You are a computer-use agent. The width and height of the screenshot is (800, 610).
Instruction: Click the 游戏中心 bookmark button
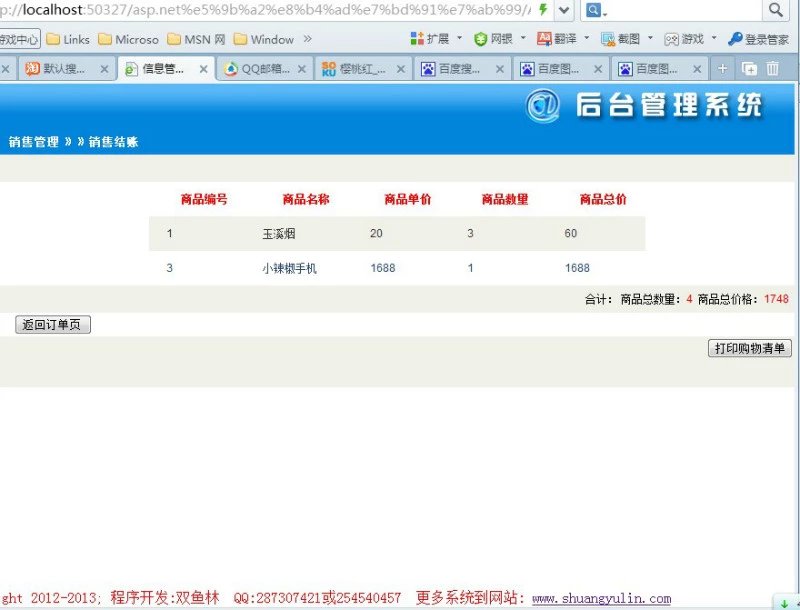point(19,39)
